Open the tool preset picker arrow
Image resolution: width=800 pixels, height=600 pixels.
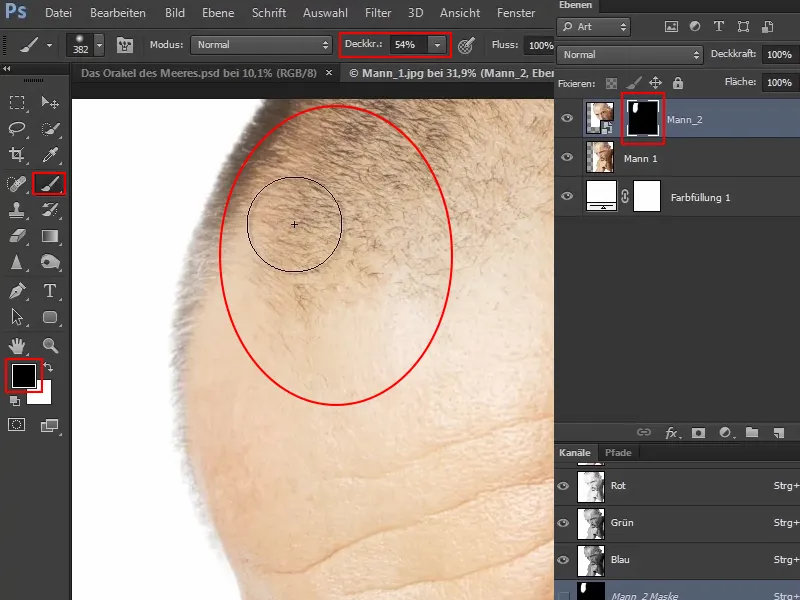click(x=49, y=45)
